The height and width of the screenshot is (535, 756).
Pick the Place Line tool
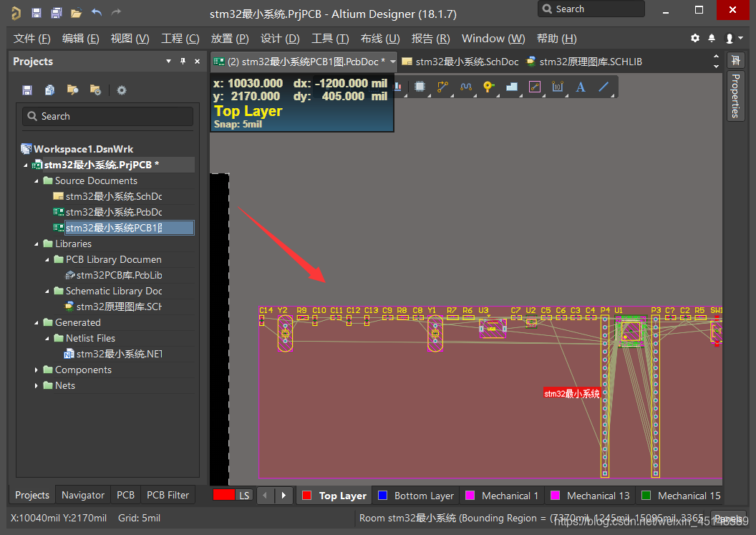tap(604, 87)
